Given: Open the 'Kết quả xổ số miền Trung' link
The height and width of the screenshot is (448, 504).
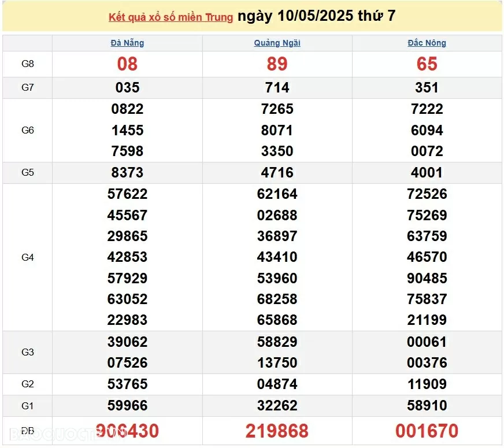Looking at the screenshot, I should (x=171, y=17).
